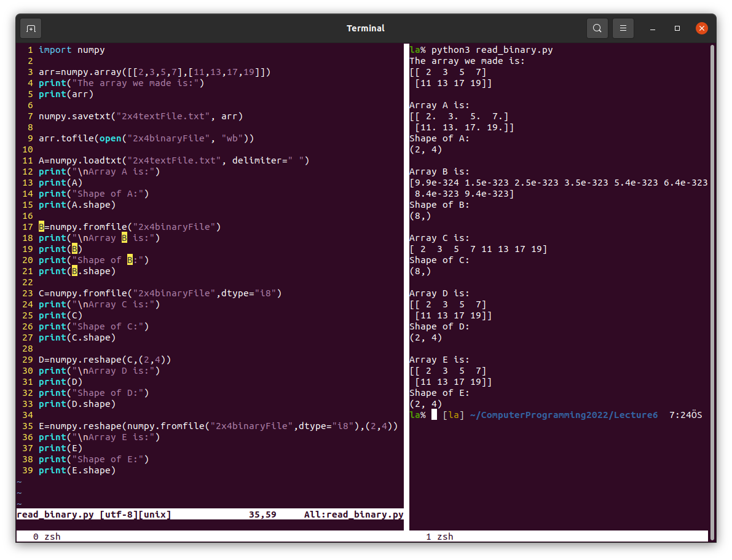Click the terminal's right-side scrollbar
The image size is (732, 560).
coord(712,246)
